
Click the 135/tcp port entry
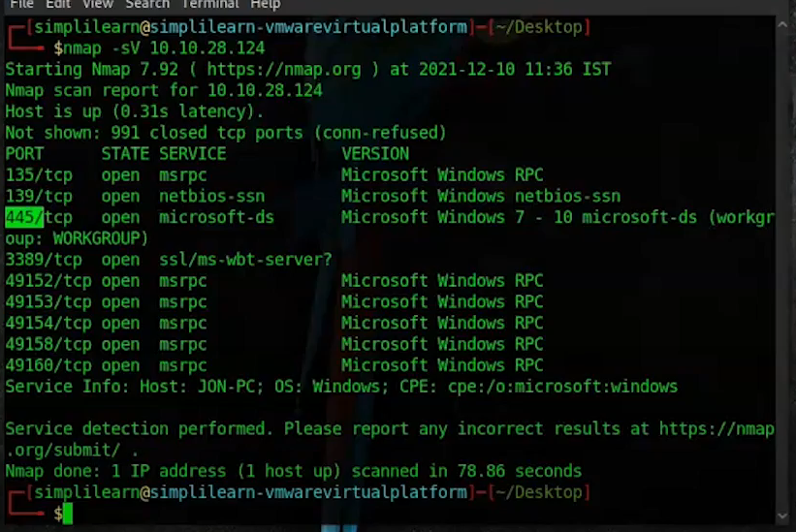pos(39,175)
